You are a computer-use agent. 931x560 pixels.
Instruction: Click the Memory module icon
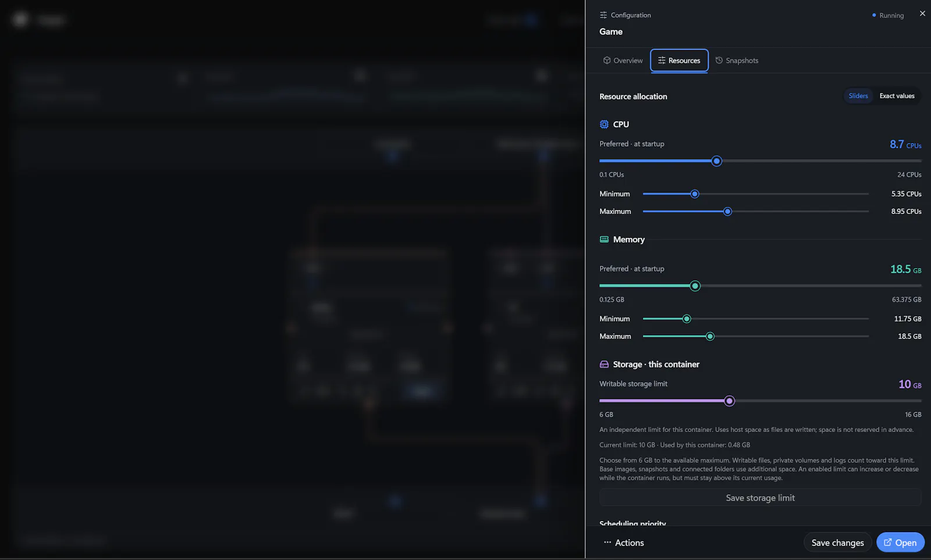[604, 240]
